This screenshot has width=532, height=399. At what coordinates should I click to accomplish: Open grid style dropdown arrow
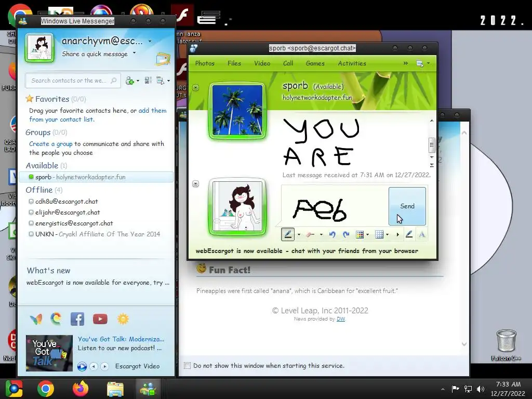pos(387,234)
